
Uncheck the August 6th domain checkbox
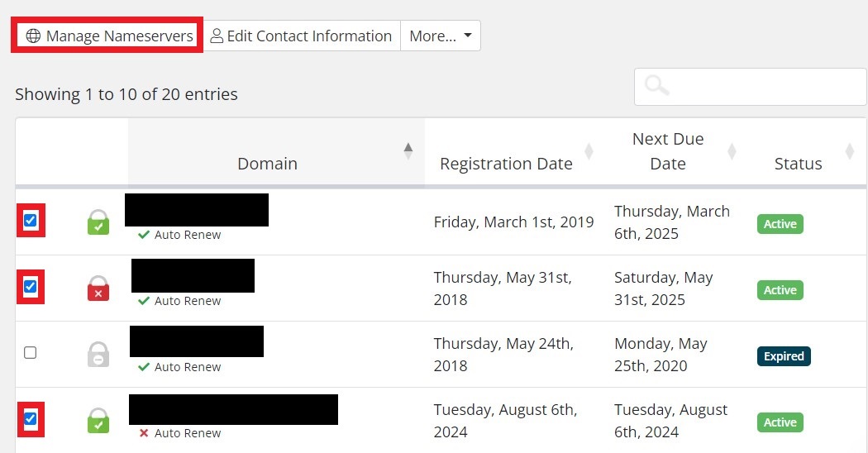[31, 418]
